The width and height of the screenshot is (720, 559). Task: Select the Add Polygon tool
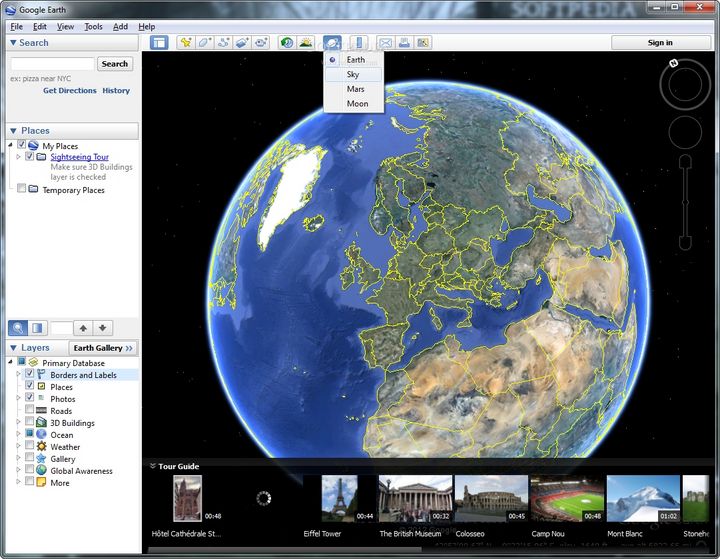coord(205,43)
